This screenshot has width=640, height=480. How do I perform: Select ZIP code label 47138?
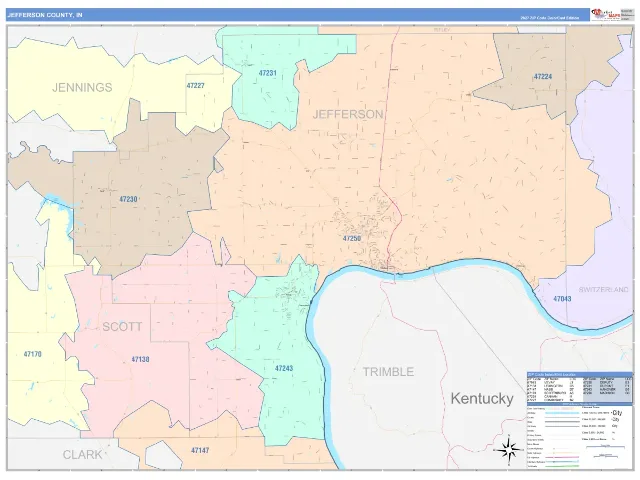pos(140,359)
